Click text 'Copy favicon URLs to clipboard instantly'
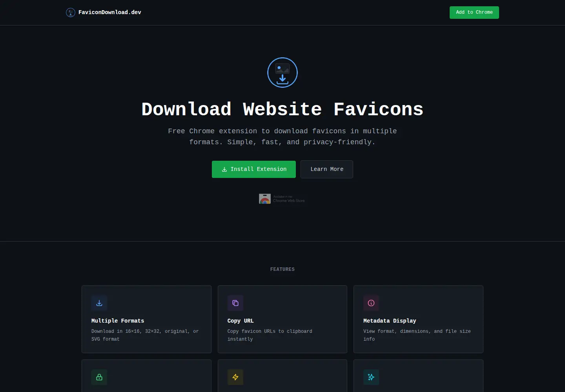 (270, 335)
